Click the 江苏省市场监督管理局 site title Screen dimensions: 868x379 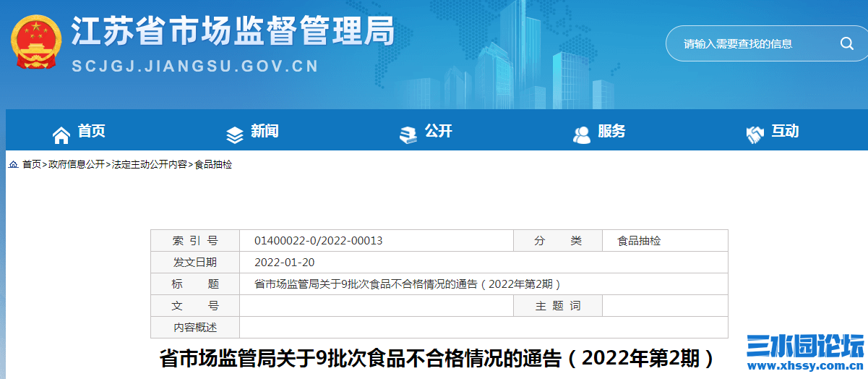(233, 32)
